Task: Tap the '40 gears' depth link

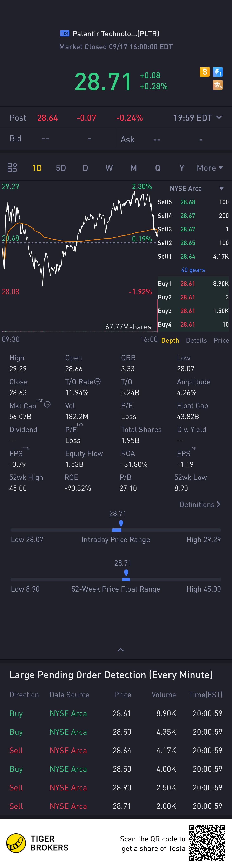Action: [x=193, y=270]
